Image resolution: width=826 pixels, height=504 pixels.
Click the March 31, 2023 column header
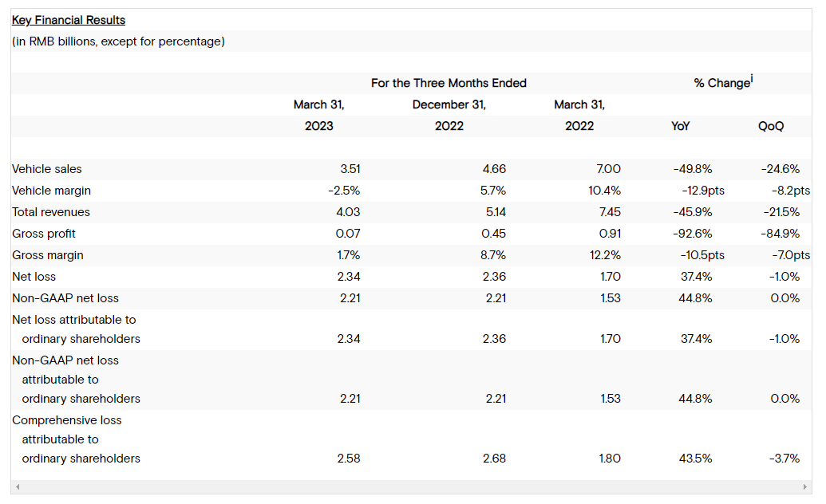coord(318,116)
